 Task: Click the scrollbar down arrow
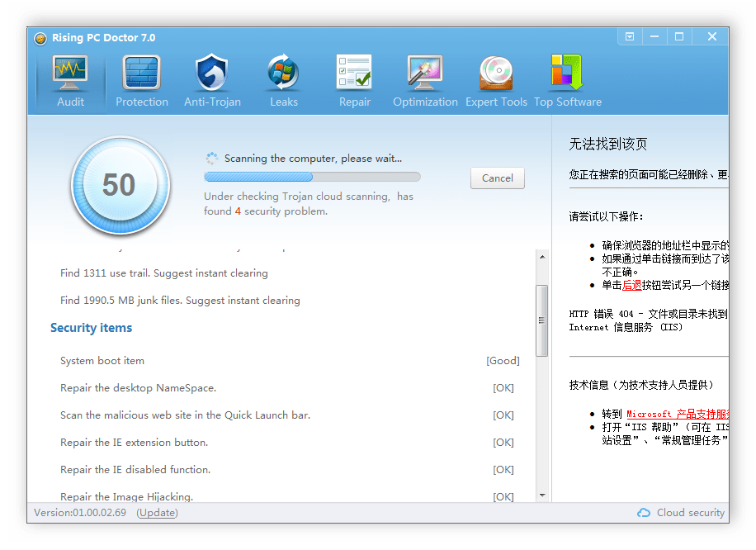tap(542, 495)
